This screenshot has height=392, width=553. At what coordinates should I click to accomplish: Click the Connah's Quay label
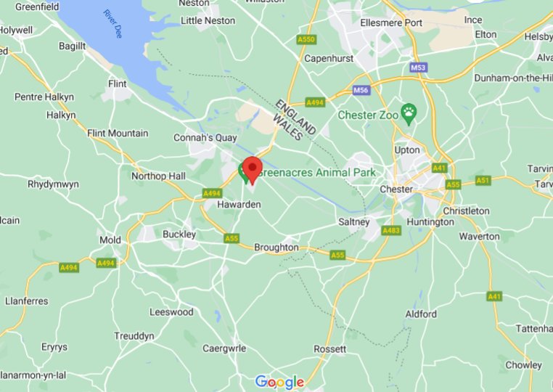pos(205,138)
